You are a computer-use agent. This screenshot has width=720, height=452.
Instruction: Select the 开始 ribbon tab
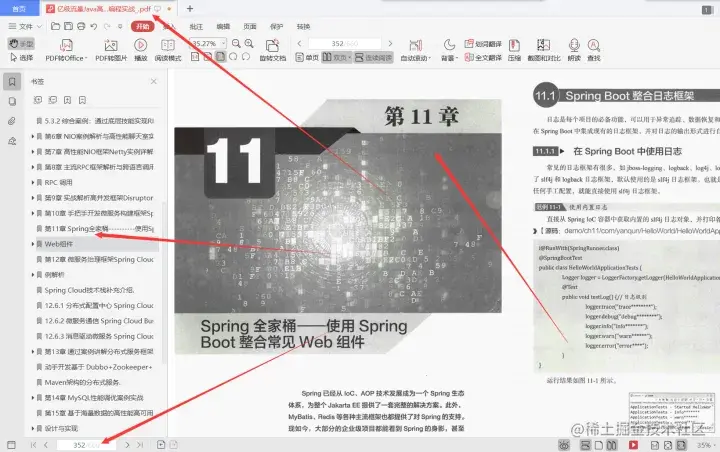(143, 27)
